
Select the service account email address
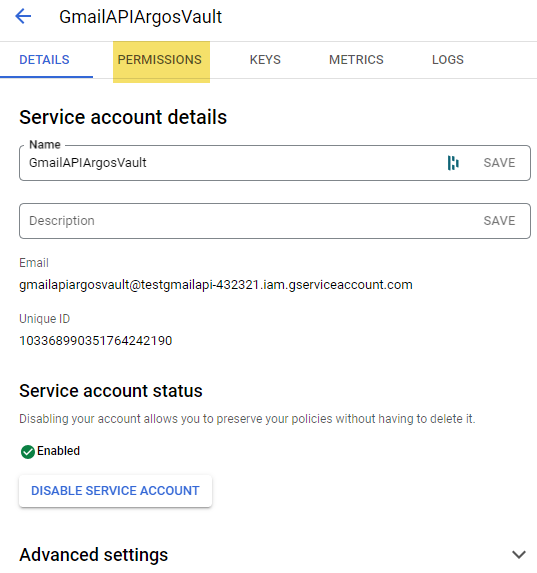(x=216, y=285)
